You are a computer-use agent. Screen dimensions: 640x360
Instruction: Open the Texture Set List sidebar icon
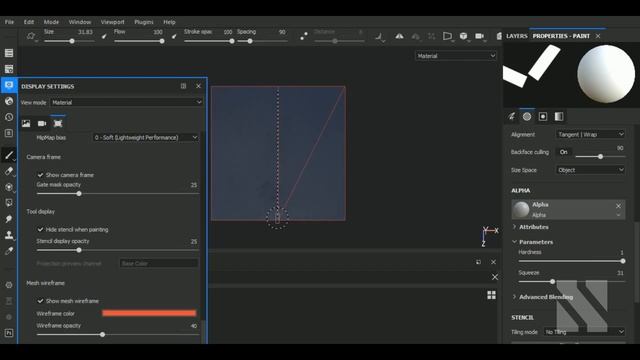[9, 53]
